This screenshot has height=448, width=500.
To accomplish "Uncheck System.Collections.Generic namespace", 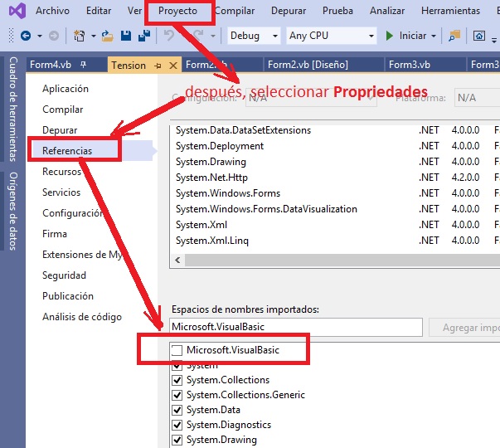I will [x=177, y=395].
